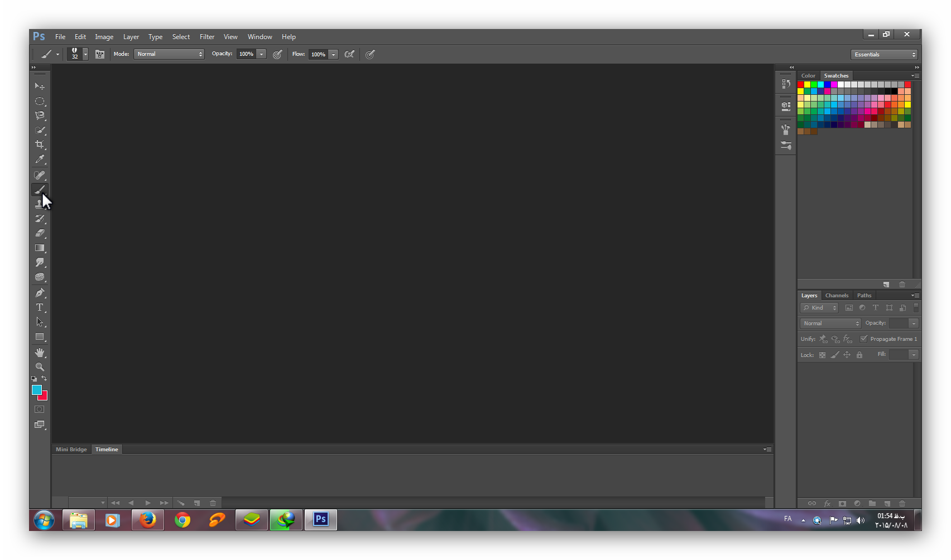Toggle Lock all padlock icon
Viewport: 951px width, 560px height.
pos(859,355)
